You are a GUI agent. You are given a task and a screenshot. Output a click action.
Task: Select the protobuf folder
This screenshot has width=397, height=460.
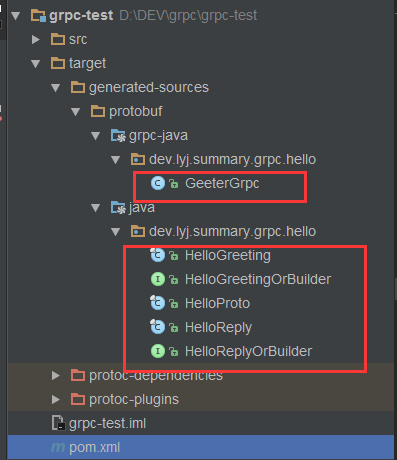point(136,112)
